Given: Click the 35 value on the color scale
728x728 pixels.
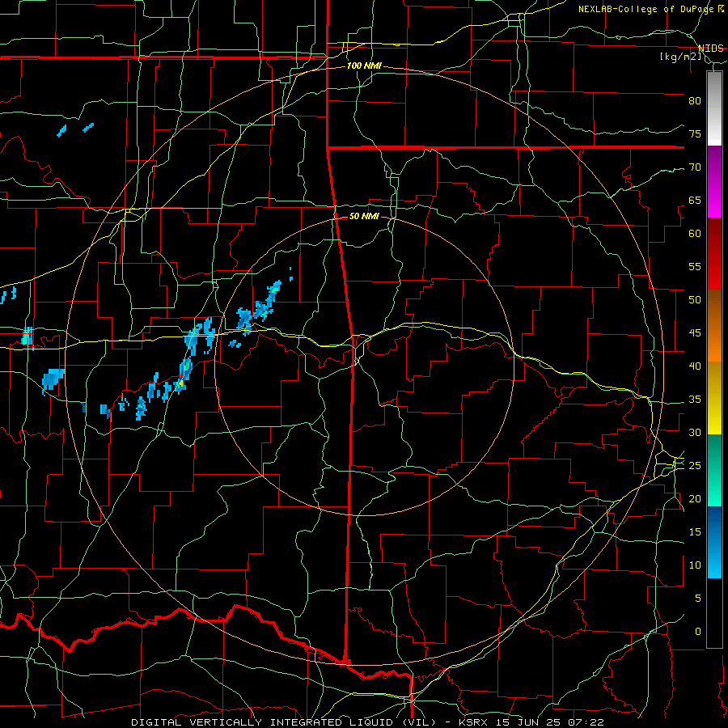Looking at the screenshot, I should [x=695, y=400].
